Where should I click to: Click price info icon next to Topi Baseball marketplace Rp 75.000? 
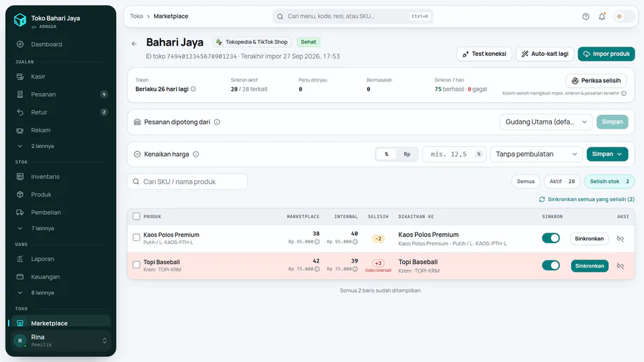(317, 269)
